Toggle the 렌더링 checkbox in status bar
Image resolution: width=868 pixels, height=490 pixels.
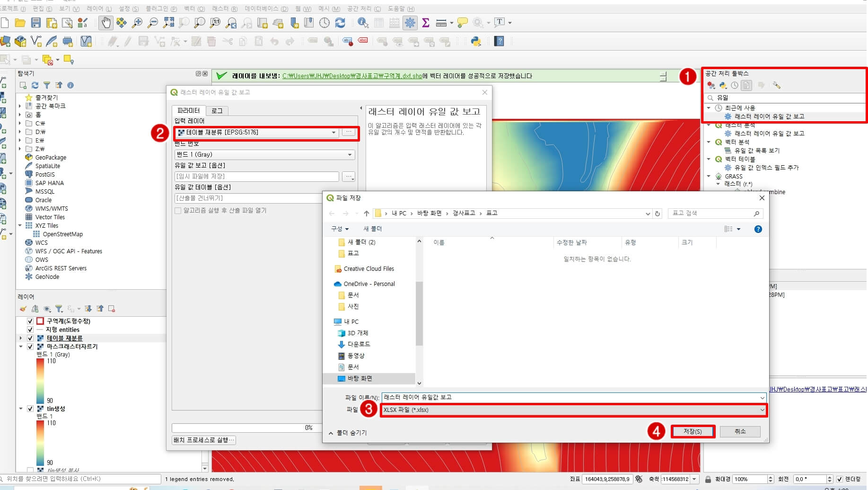pyautogui.click(x=839, y=479)
